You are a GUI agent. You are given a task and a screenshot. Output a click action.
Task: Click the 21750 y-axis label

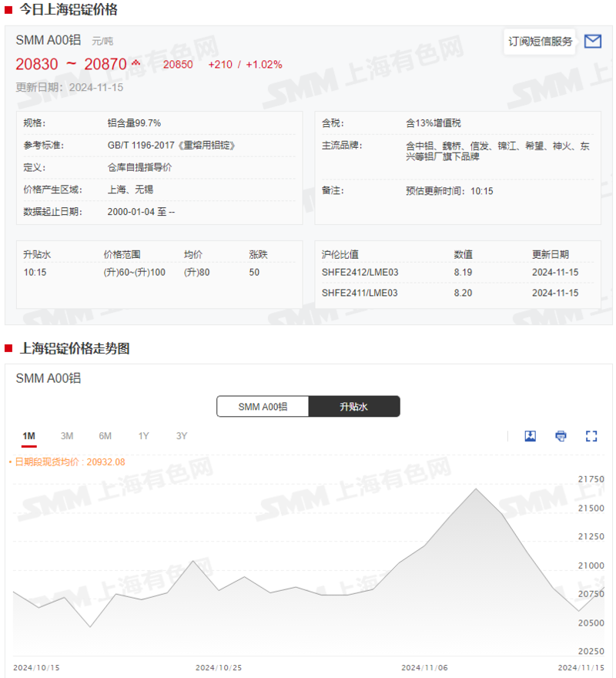591,479
